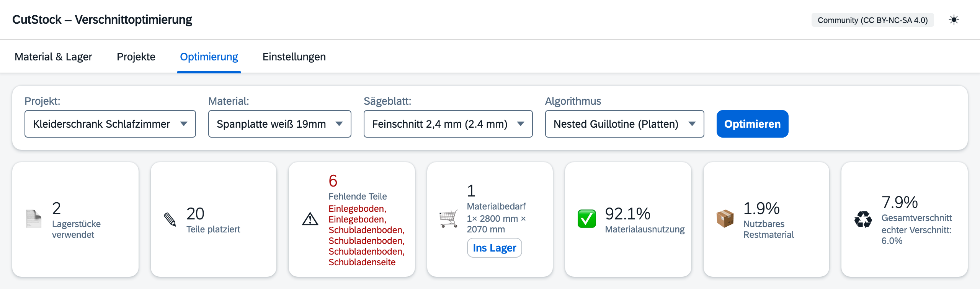Click the pencil icon beside Teile platziert
The height and width of the screenshot is (289, 980).
click(170, 219)
